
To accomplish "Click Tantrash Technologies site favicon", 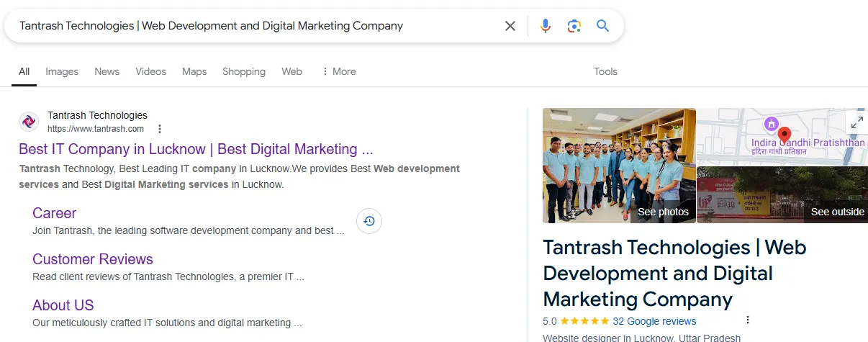I will 29,122.
